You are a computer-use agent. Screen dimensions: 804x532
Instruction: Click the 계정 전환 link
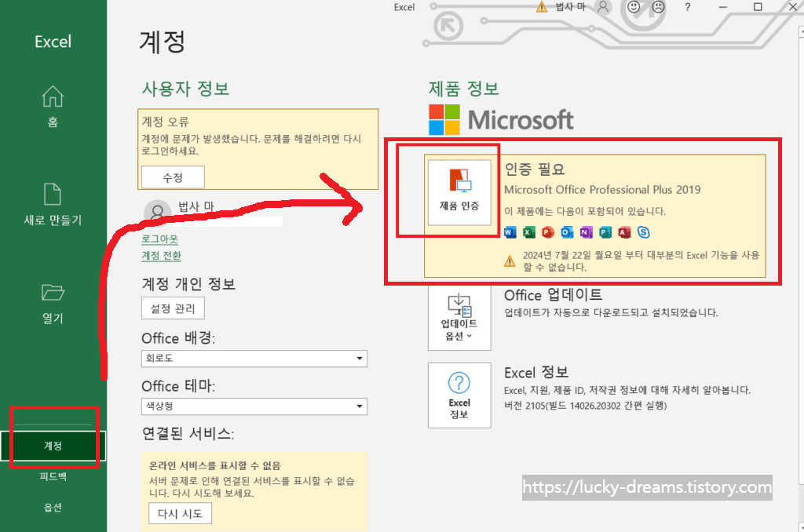[x=162, y=255]
